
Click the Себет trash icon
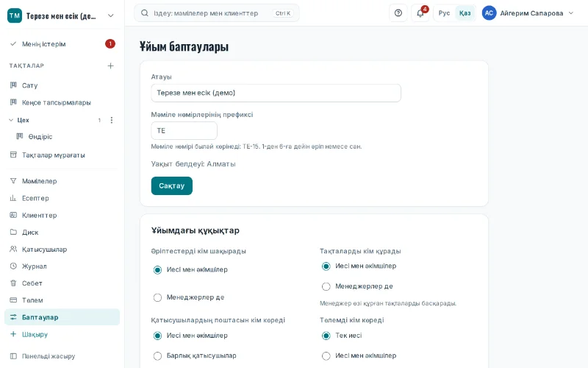tap(13, 283)
